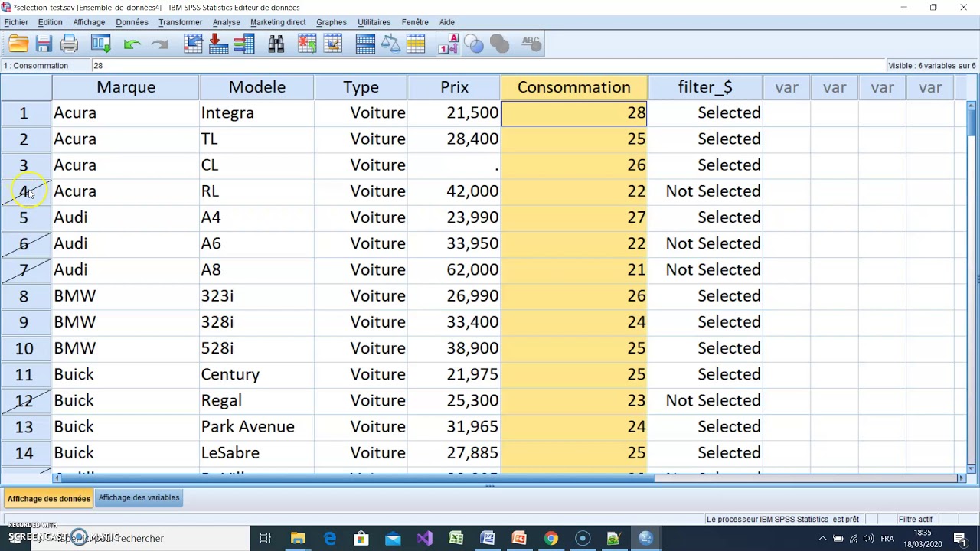Open the Marketing direct menu
980x551 pixels.
(278, 22)
